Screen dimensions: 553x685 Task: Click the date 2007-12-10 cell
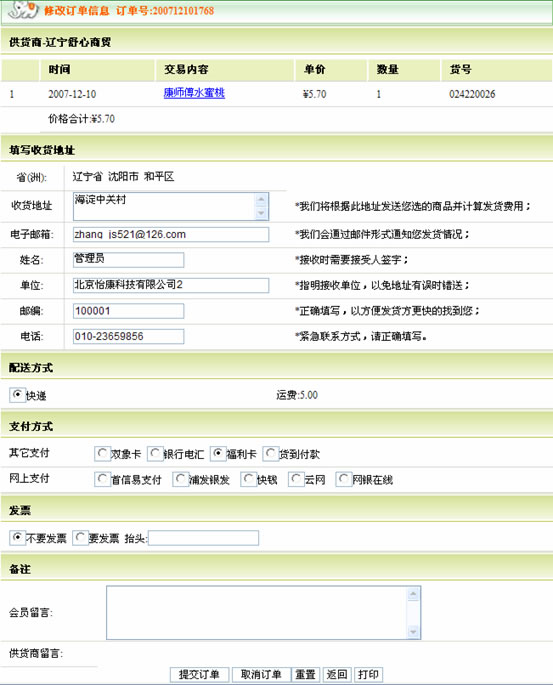click(72, 94)
